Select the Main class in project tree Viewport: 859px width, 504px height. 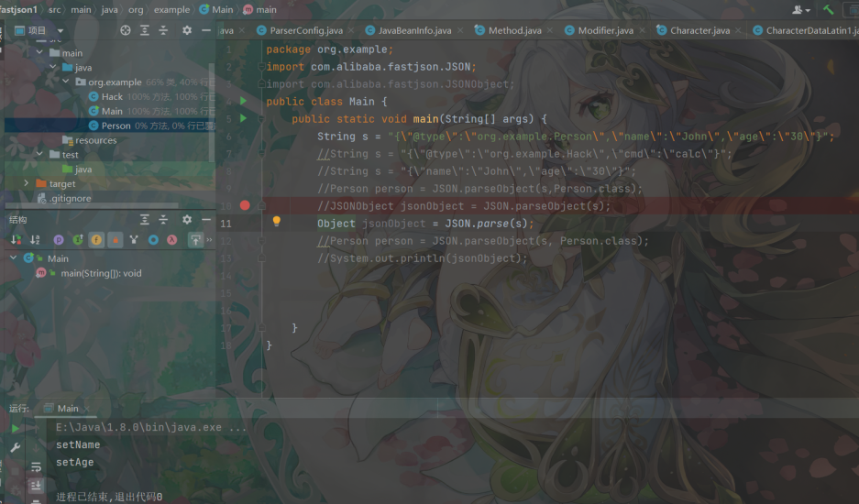(x=113, y=111)
